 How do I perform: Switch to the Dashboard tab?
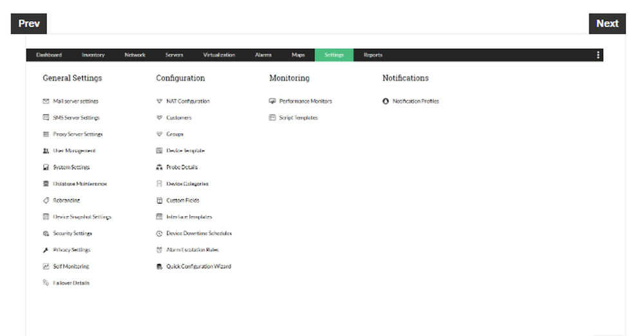tap(49, 55)
